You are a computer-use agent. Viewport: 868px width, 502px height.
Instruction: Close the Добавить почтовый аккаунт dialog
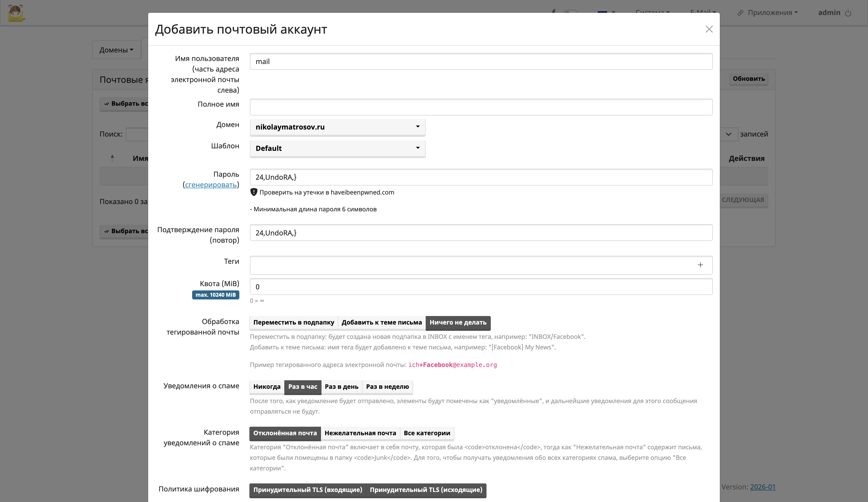709,29
